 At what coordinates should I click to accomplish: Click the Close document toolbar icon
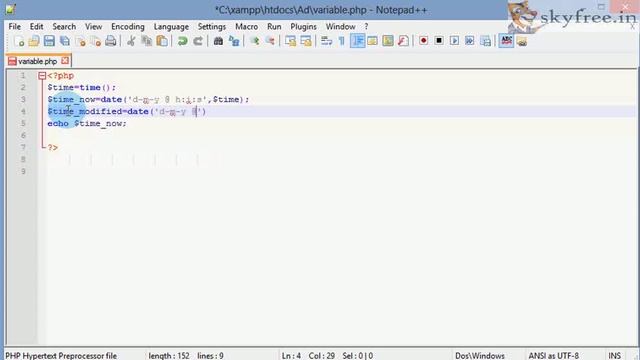point(80,41)
